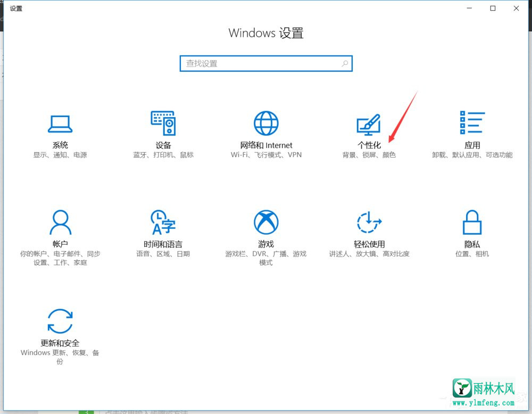Click the 时间和语言 label

pos(163,244)
